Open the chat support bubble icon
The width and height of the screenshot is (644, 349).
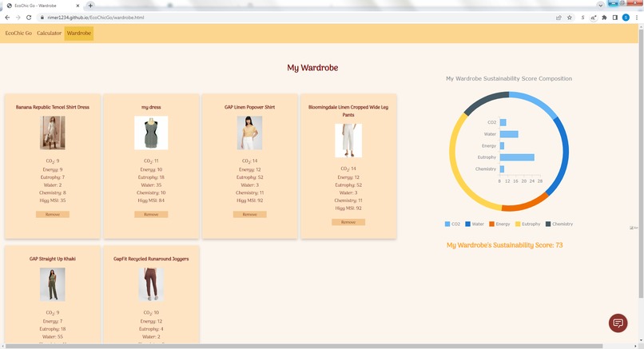[618, 323]
